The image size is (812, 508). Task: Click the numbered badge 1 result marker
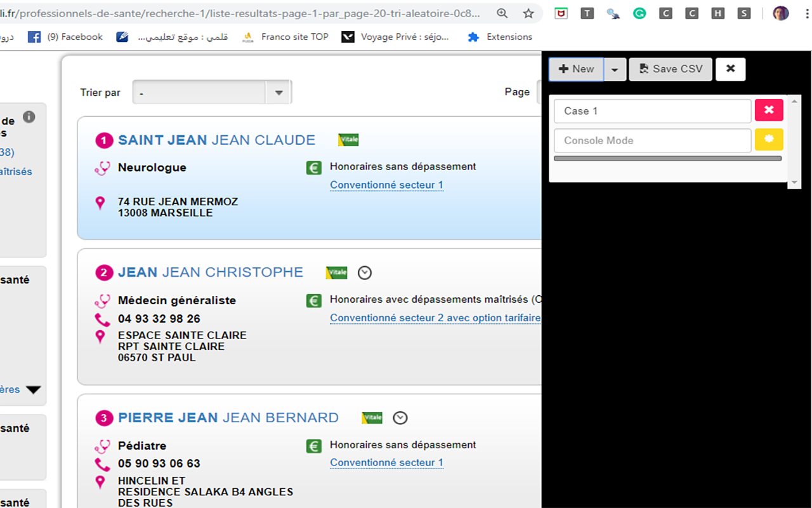(x=104, y=140)
